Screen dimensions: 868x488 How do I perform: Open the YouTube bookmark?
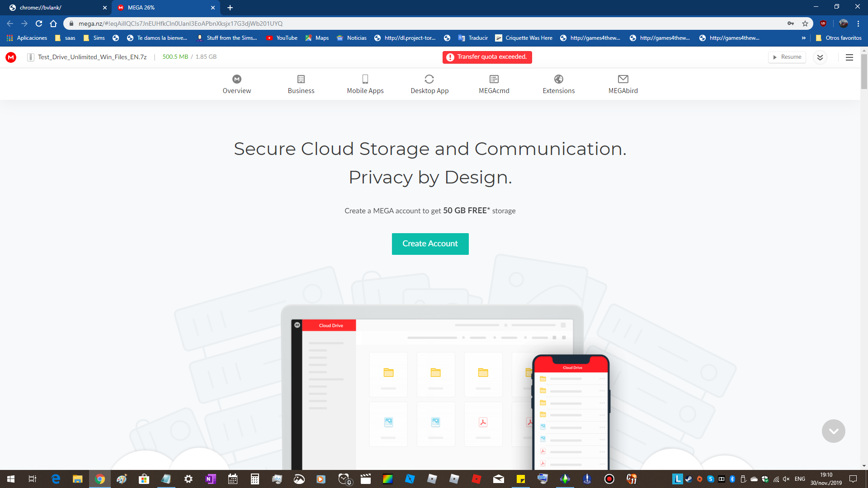point(282,38)
